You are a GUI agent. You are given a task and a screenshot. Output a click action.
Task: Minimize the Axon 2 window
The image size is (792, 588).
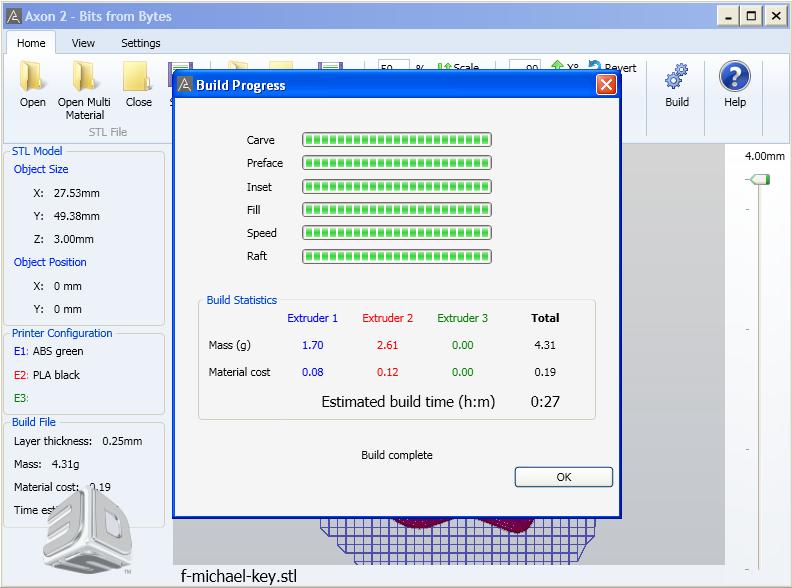[x=728, y=16]
